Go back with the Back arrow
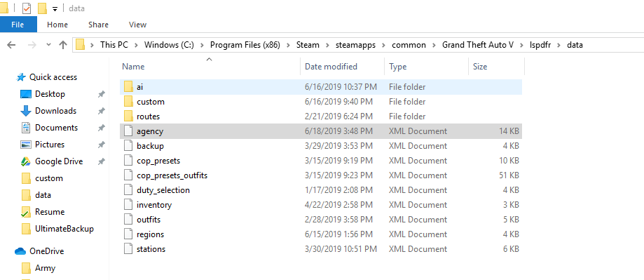Viewport: 644px width, 280px height. pyautogui.click(x=11, y=45)
